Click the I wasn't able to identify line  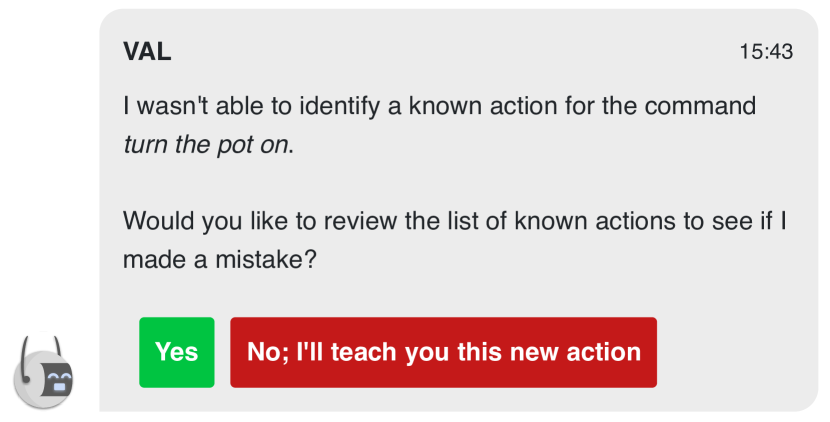[439, 106]
